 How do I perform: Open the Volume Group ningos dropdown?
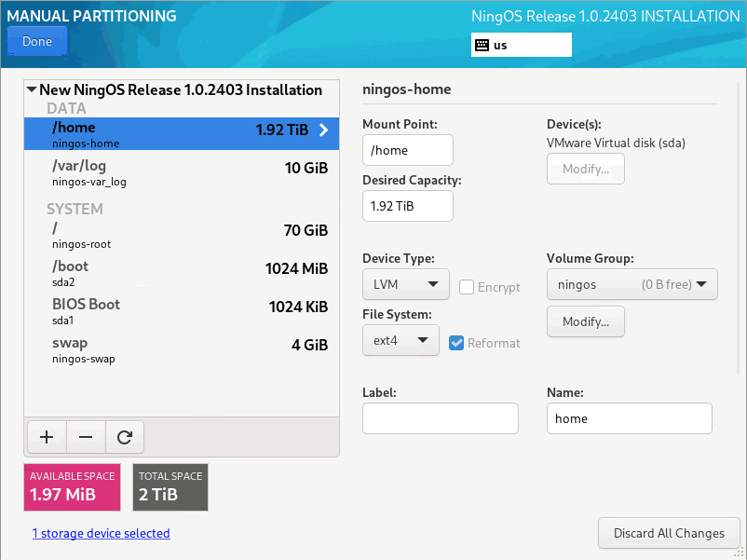[632, 284]
